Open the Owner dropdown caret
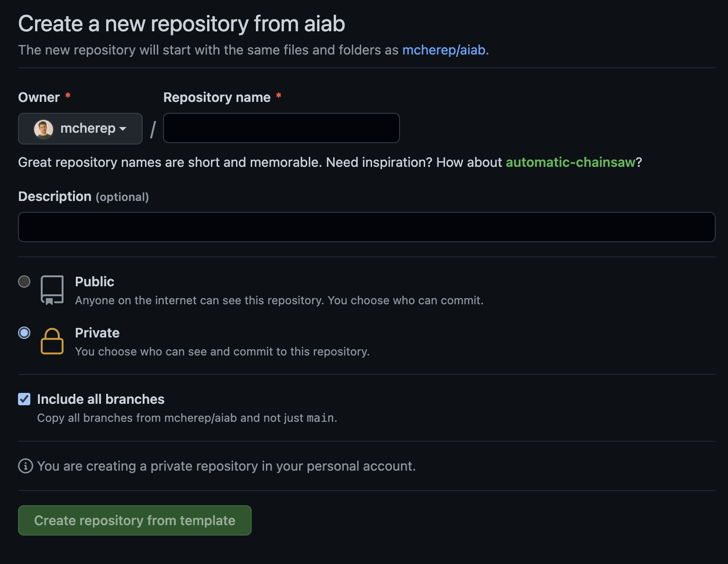This screenshot has width=728, height=564. 123,129
